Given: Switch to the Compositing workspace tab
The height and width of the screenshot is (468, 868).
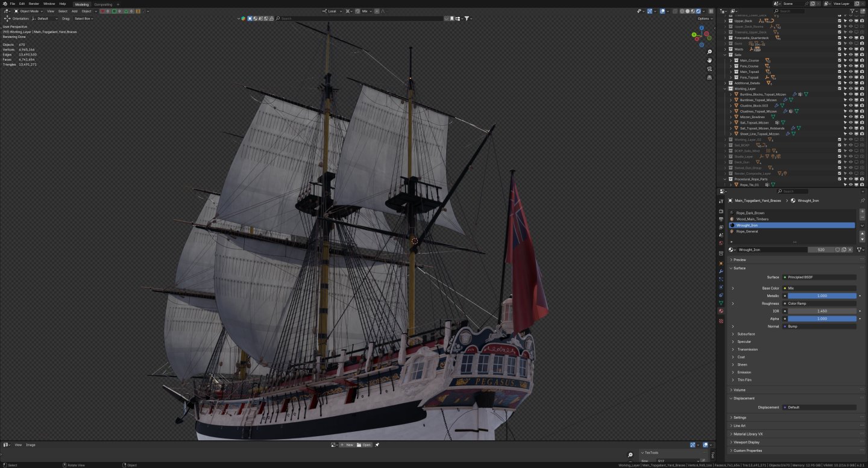Looking at the screenshot, I should tap(103, 4).
